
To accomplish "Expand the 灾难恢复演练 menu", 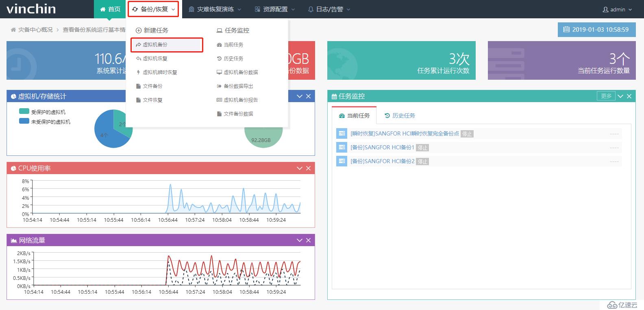I will (x=215, y=9).
